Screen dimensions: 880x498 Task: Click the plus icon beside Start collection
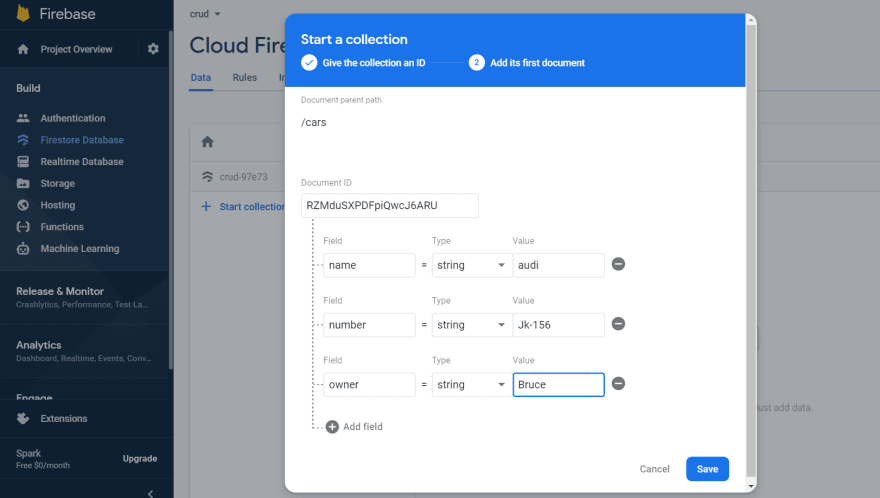tap(206, 207)
